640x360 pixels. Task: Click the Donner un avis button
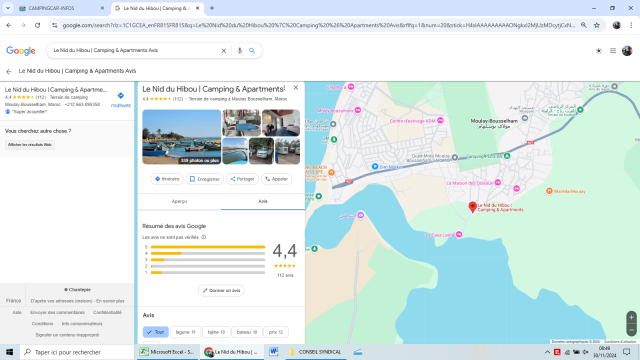pos(221,291)
